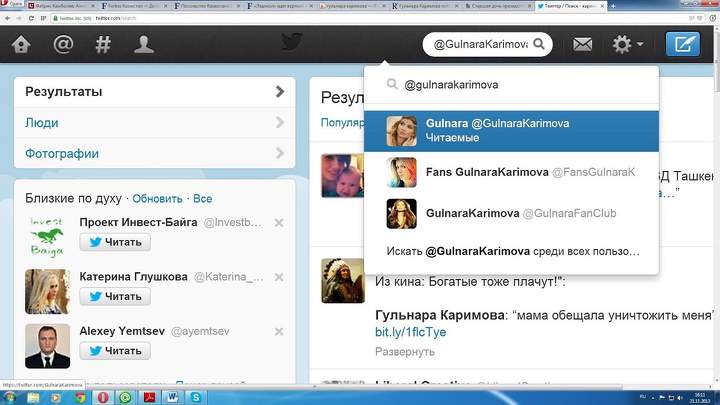The height and width of the screenshot is (405, 720).
Task: Reload the page in the browser
Action: click(31, 18)
